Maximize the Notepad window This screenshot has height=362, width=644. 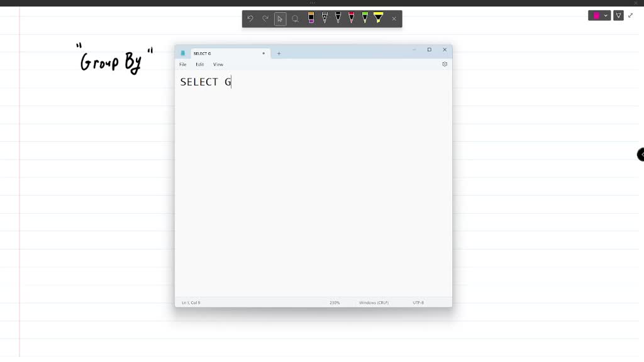(429, 50)
